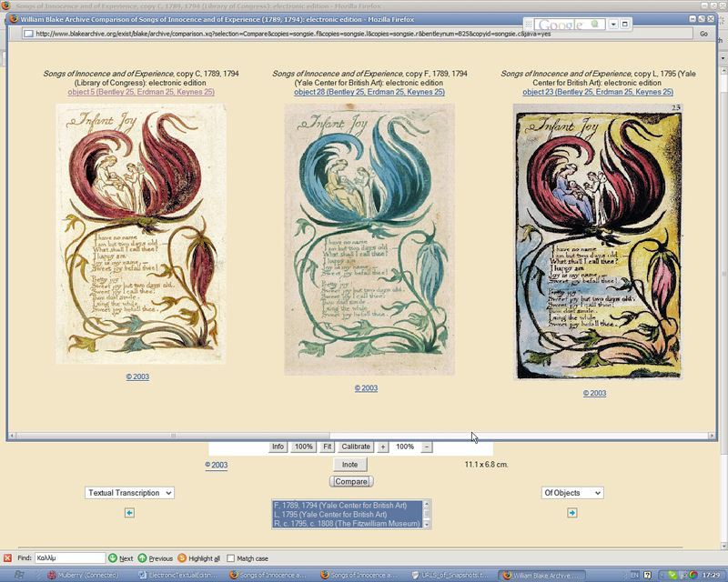Viewport: 728px width, 582px height.
Task: Click the Calibrate button
Action: tap(355, 447)
